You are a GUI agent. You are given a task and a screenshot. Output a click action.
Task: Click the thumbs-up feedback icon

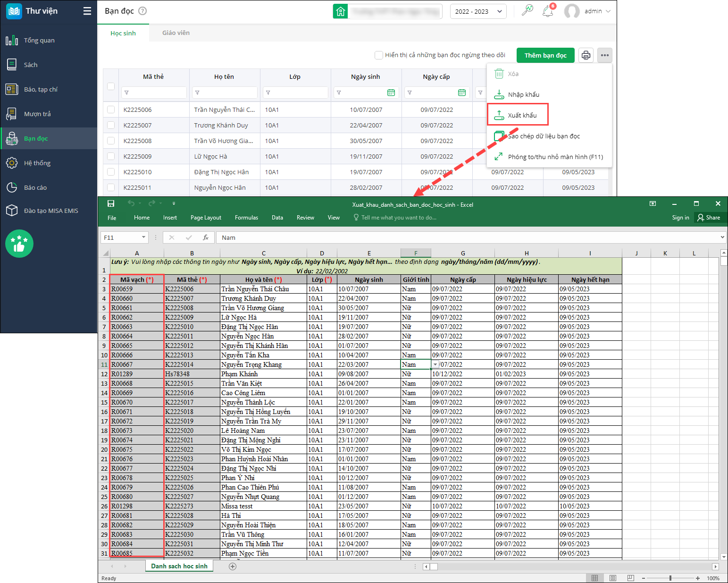[x=19, y=244]
